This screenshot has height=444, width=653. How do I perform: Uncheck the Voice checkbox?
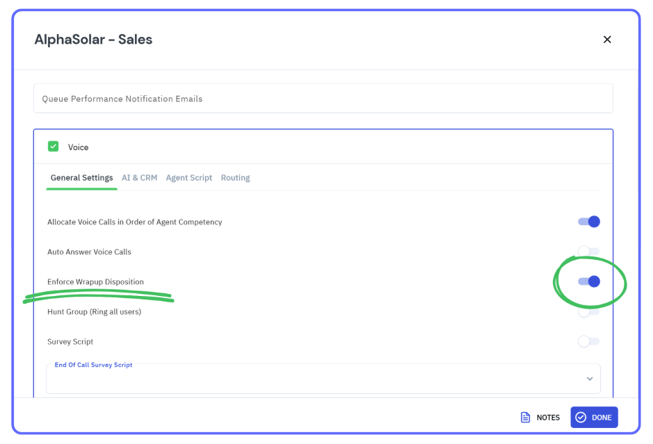click(x=54, y=147)
